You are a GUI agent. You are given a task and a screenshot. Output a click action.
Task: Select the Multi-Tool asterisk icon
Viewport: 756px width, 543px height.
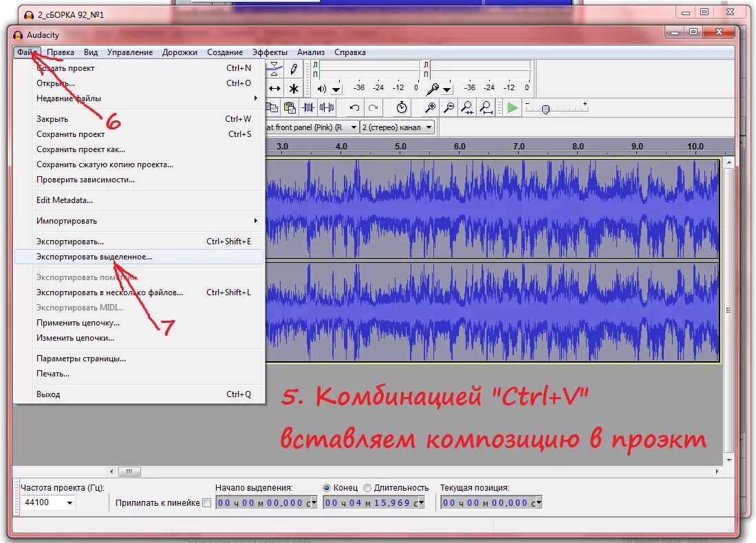[x=294, y=88]
